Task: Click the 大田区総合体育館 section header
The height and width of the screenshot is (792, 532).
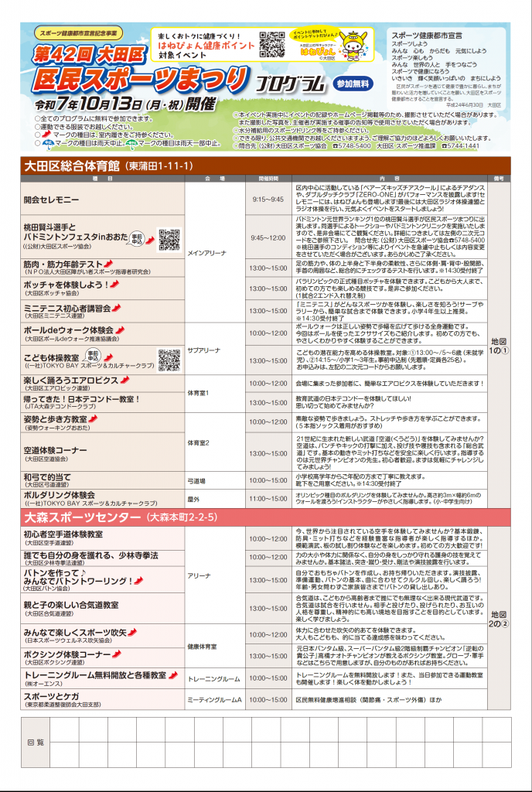Action: [265, 167]
